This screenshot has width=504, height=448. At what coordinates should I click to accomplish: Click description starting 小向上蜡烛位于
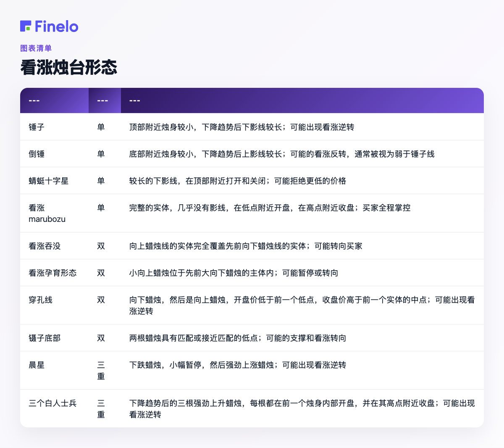click(x=234, y=273)
